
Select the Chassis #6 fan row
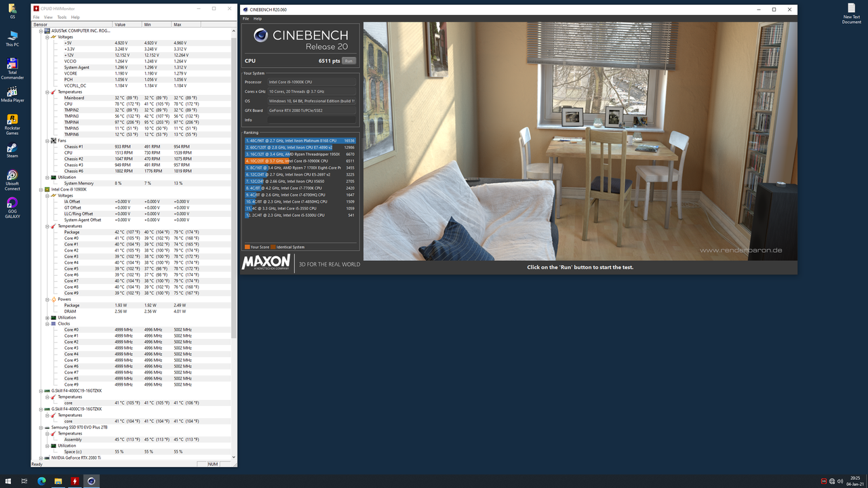tap(132, 171)
